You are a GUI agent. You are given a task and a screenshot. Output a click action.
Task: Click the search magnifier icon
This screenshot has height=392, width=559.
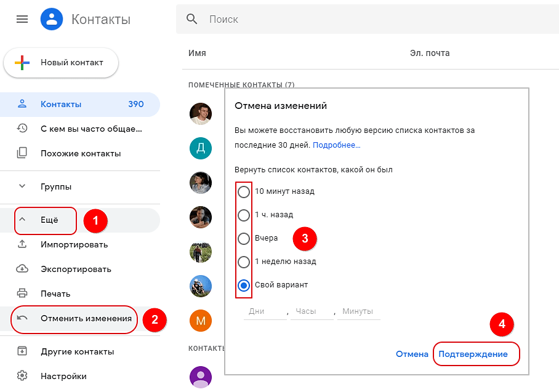click(x=192, y=19)
